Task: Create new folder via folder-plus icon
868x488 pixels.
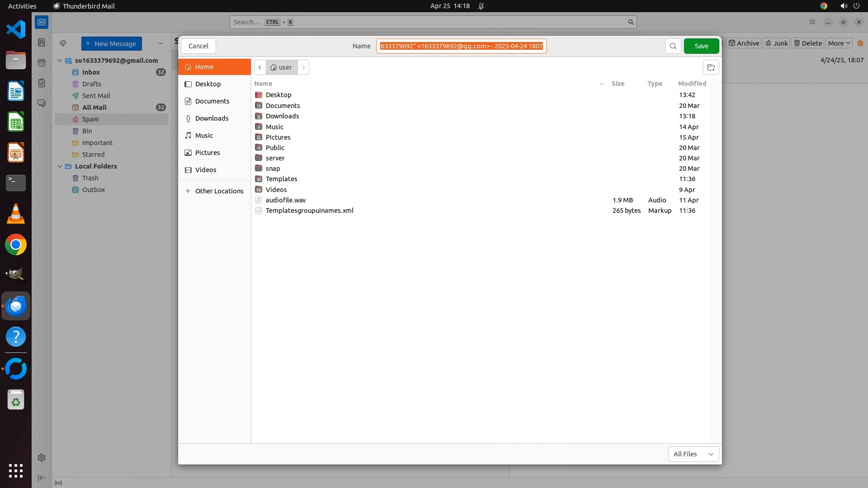Action: [x=711, y=68]
